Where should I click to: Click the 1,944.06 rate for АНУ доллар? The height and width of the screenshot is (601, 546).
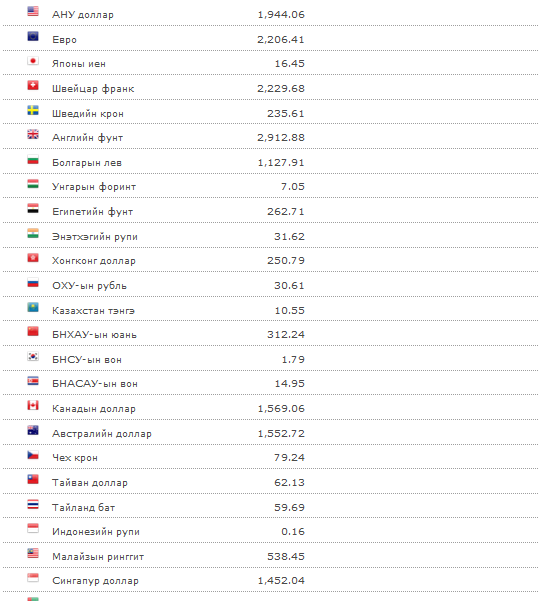click(281, 15)
